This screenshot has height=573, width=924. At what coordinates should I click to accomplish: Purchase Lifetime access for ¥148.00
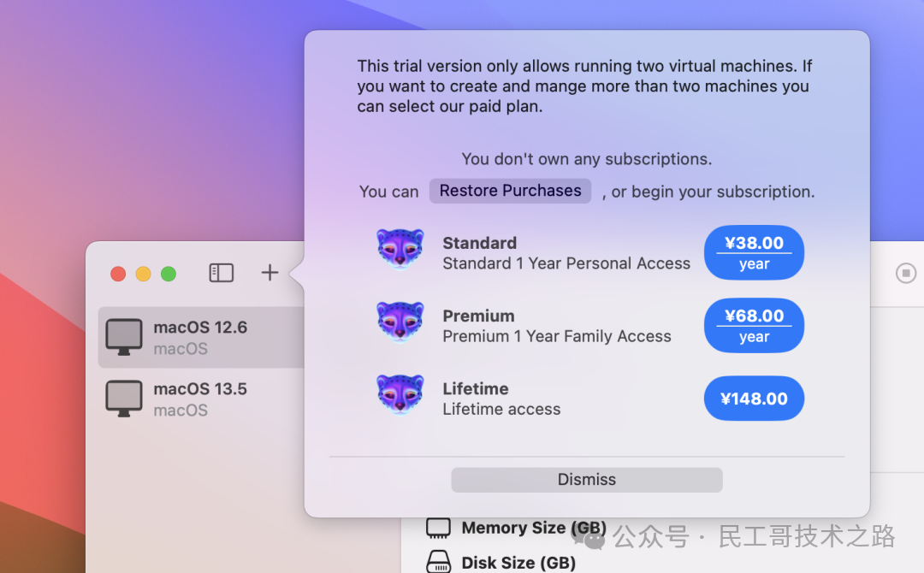[754, 399]
